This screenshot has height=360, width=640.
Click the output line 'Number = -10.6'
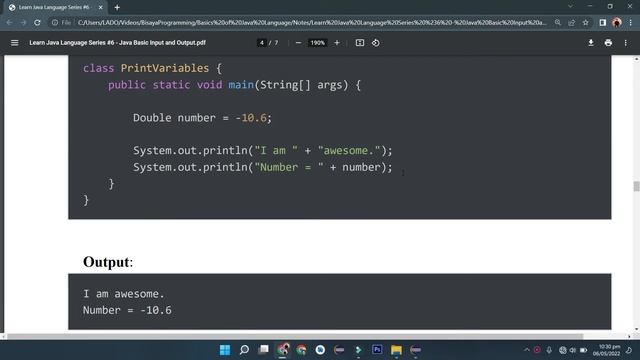(127, 310)
